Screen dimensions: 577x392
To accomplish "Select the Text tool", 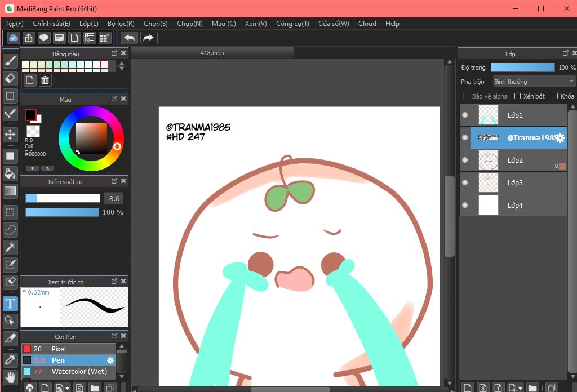I will coord(10,304).
